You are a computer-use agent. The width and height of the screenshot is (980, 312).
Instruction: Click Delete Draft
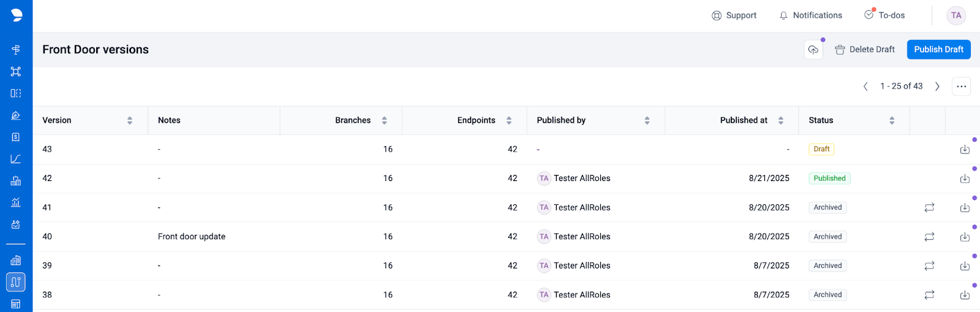point(865,50)
